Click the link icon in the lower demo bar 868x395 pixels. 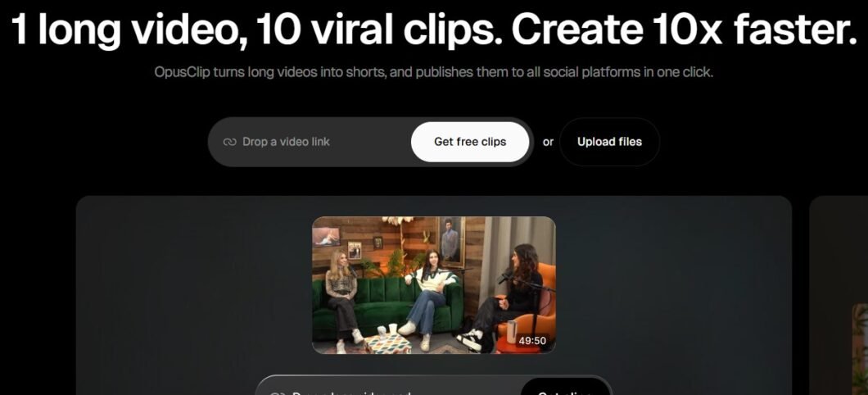pyautogui.click(x=276, y=392)
